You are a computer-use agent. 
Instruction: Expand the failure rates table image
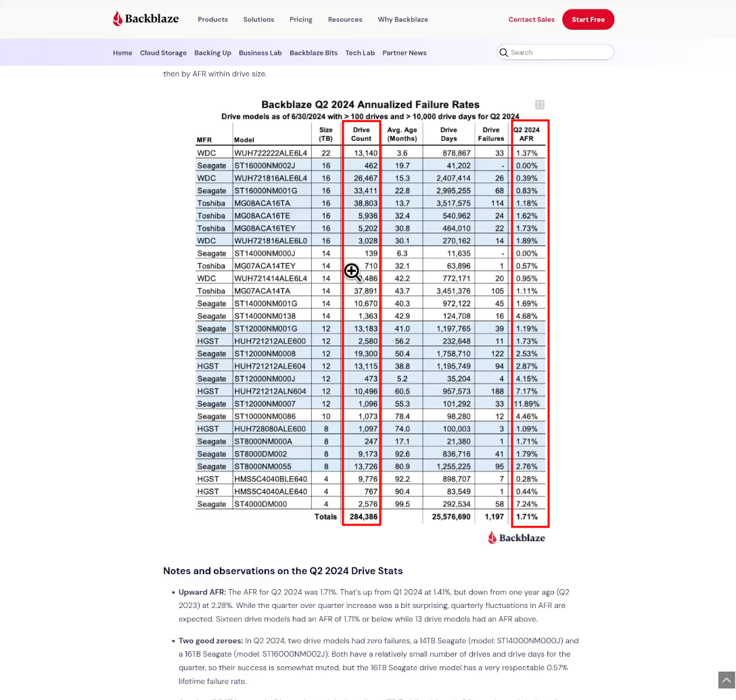[540, 105]
